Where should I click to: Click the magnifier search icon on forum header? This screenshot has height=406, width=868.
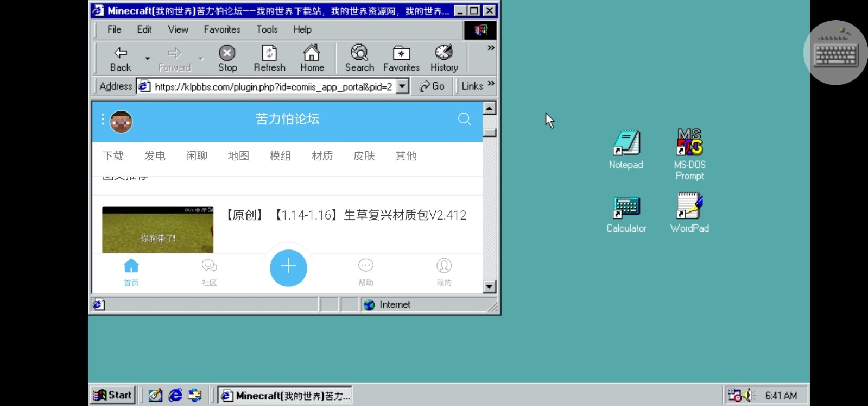click(x=464, y=119)
